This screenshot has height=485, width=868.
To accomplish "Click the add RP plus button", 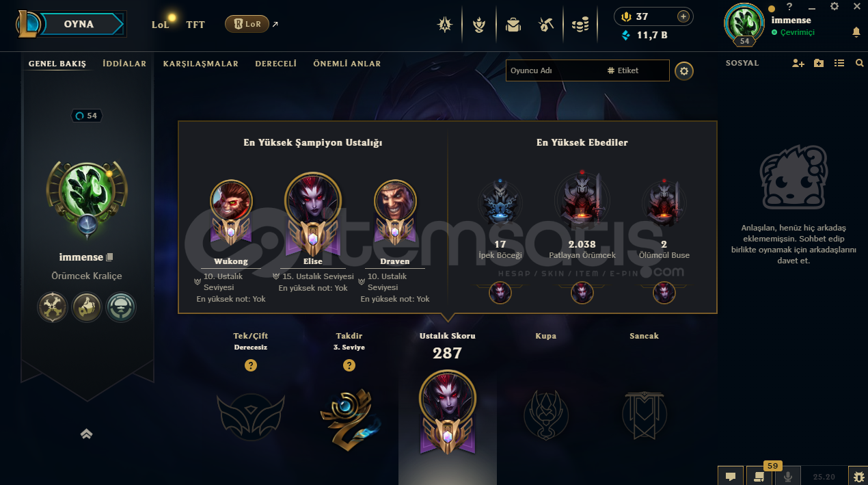I will tap(682, 16).
